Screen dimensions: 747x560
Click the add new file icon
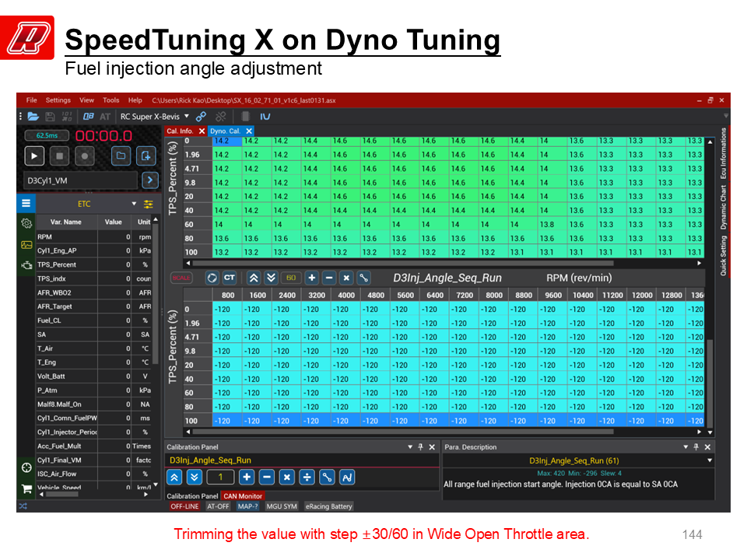coord(146,156)
